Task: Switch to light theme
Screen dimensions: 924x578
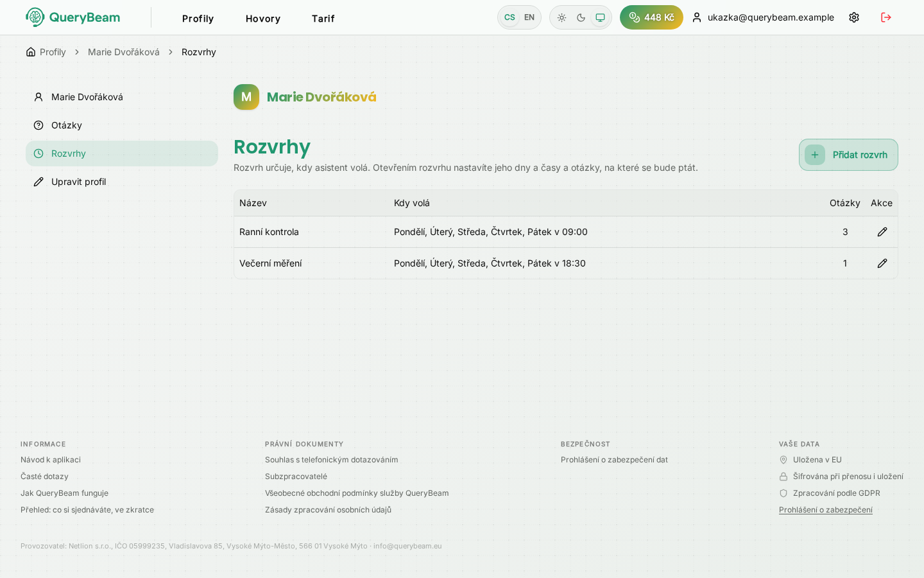Action: point(561,17)
